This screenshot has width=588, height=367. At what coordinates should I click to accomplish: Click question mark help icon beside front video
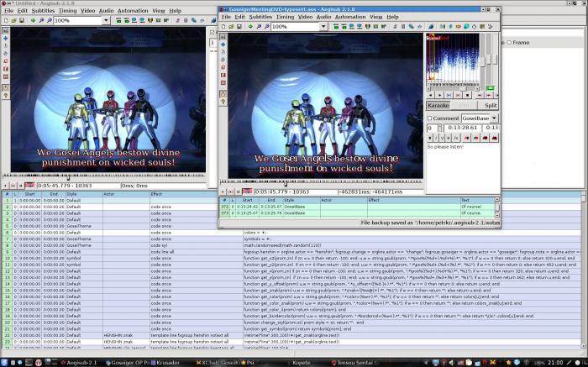tap(223, 102)
